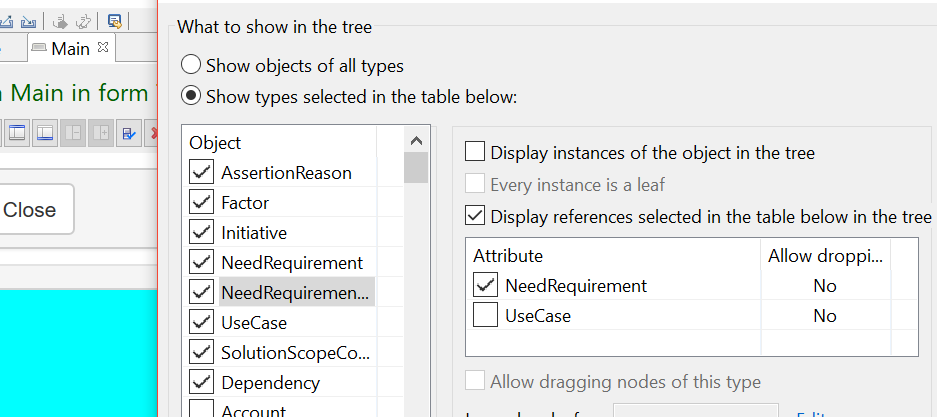Screen dimensions: 937x417
Task: Click the UseCase attribute name
Action: 538,316
